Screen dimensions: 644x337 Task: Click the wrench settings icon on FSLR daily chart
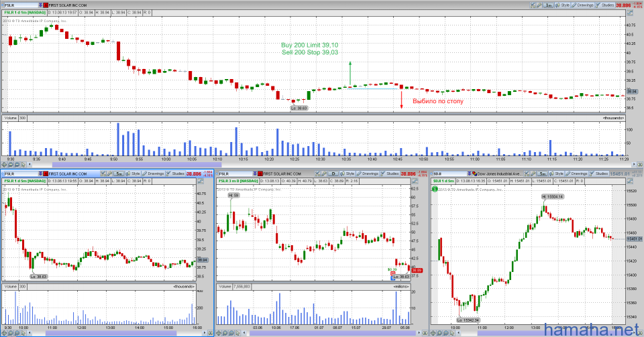pyautogui.click(x=324, y=174)
